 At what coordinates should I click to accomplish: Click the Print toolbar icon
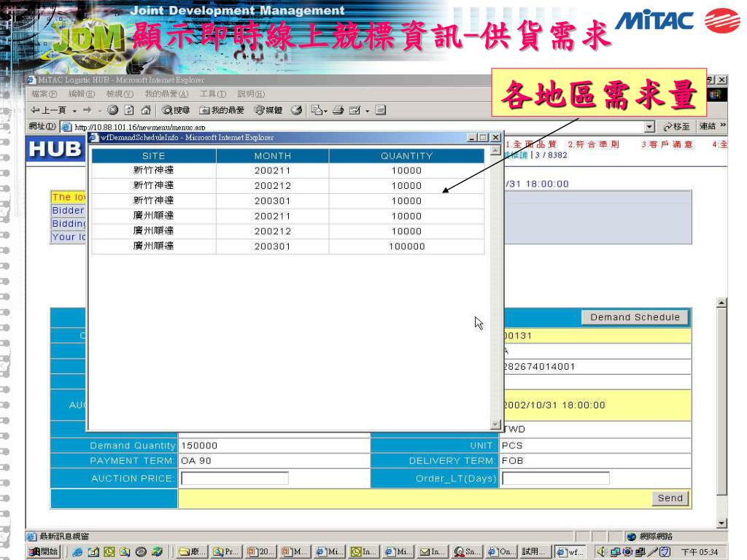coord(338,111)
